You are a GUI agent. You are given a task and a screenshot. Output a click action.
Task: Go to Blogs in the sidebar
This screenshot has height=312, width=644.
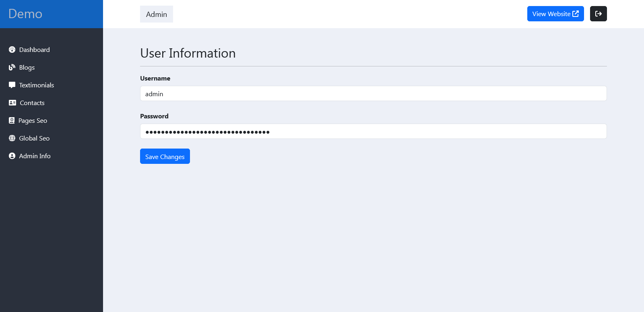pyautogui.click(x=27, y=67)
